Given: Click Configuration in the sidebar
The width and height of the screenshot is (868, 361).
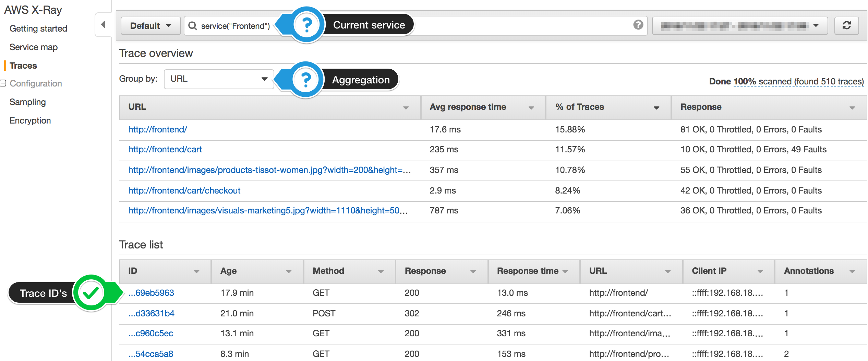Looking at the screenshot, I should point(36,83).
